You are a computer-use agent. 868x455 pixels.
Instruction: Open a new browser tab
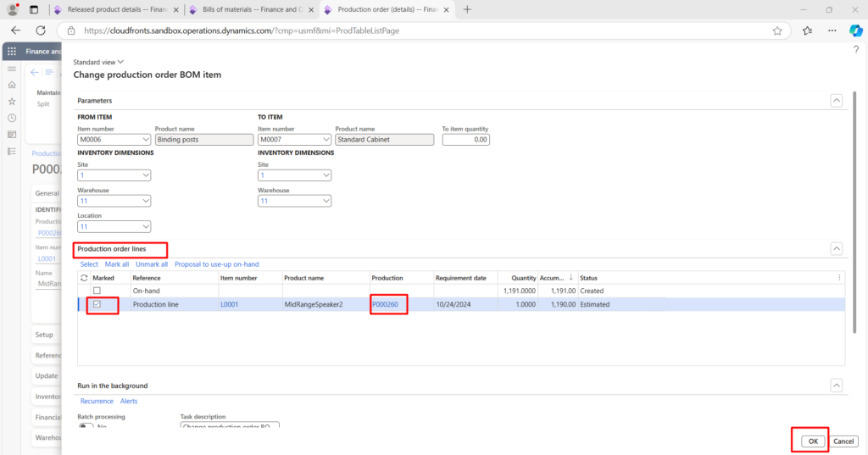click(467, 9)
